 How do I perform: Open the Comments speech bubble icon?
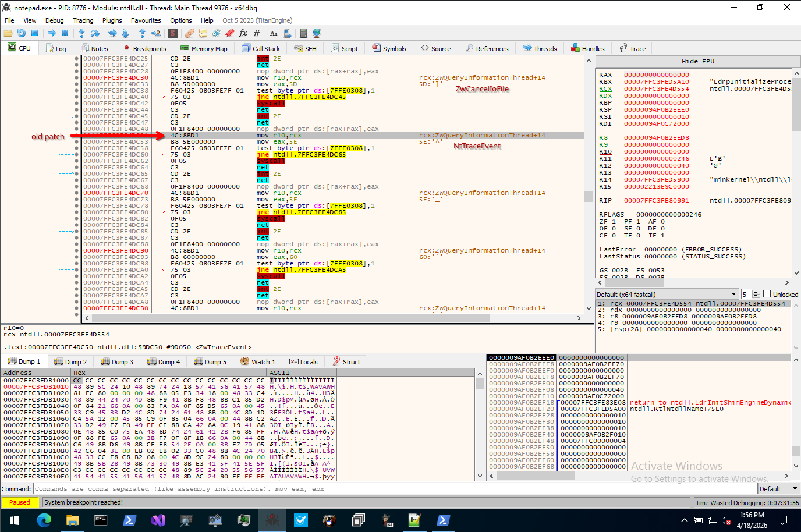click(x=203, y=33)
